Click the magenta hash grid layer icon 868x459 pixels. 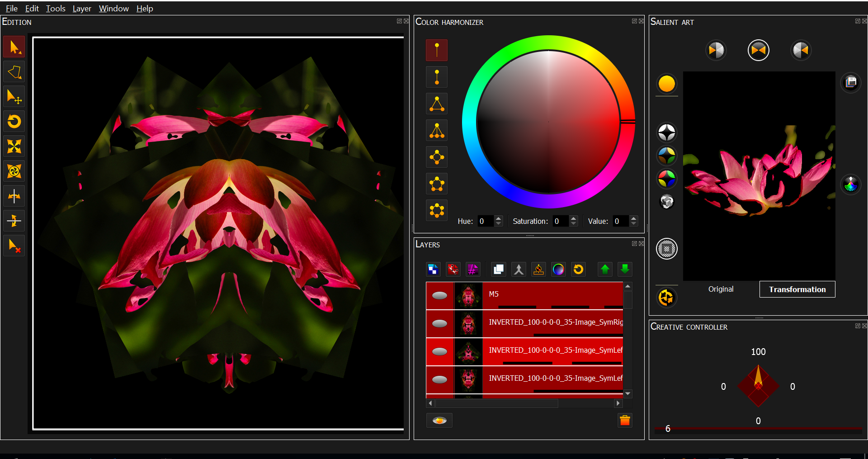click(473, 270)
